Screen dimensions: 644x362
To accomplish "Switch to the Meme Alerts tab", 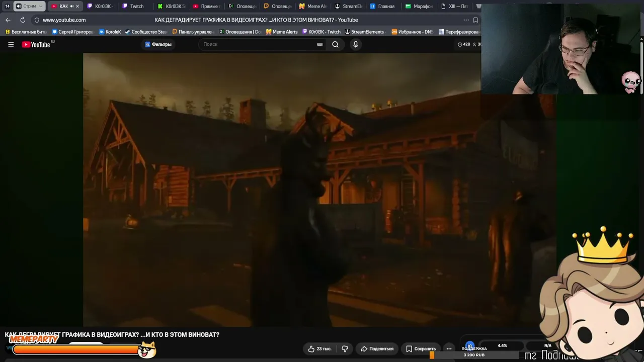I will click(x=313, y=6).
